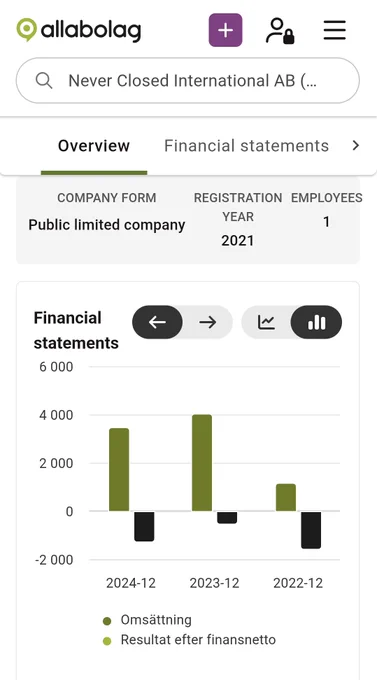Click the Financial statements heading
Image resolution: width=377 pixels, height=680 pixels.
[x=76, y=330]
